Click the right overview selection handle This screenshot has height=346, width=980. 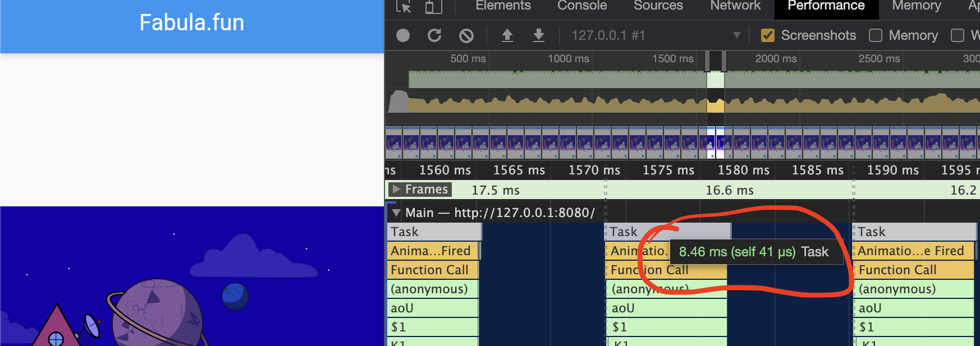(x=724, y=61)
